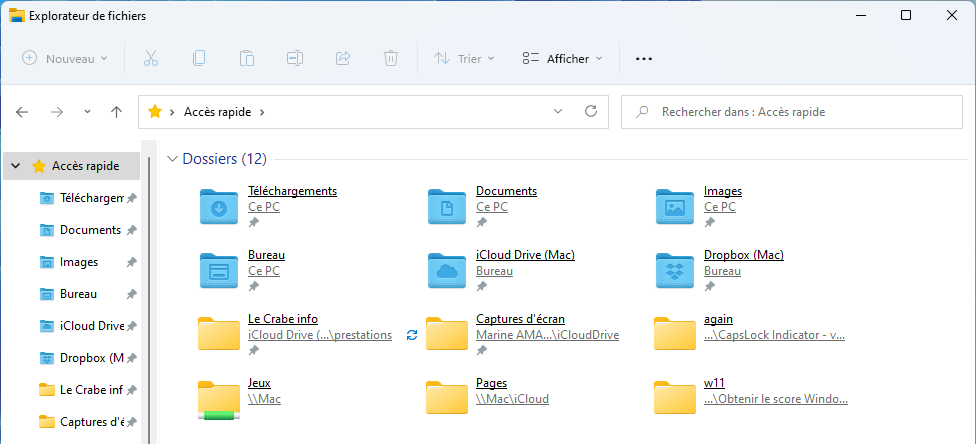Image resolution: width=976 pixels, height=444 pixels.
Task: Click "\\Mac\iCloud" path under Pages
Action: point(512,399)
